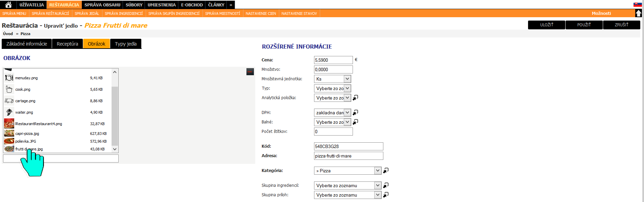Open the link icon next to Analytická položka
644x202 pixels.
[355, 98]
